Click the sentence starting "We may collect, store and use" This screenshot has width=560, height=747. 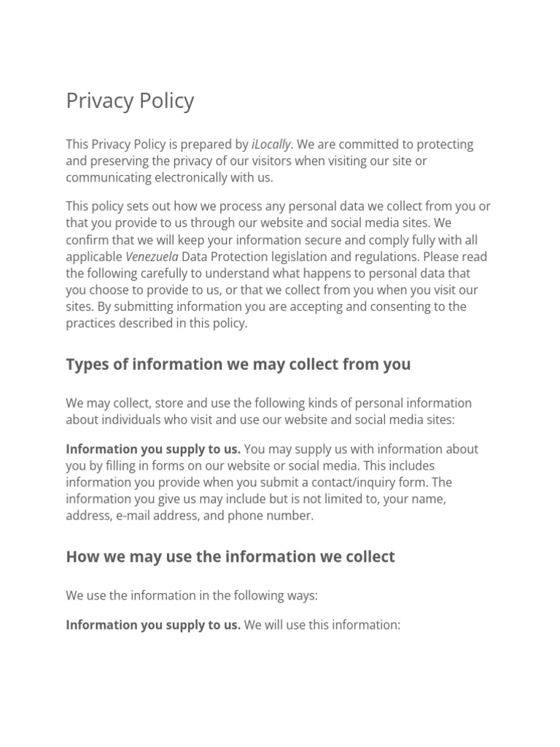[268, 403]
